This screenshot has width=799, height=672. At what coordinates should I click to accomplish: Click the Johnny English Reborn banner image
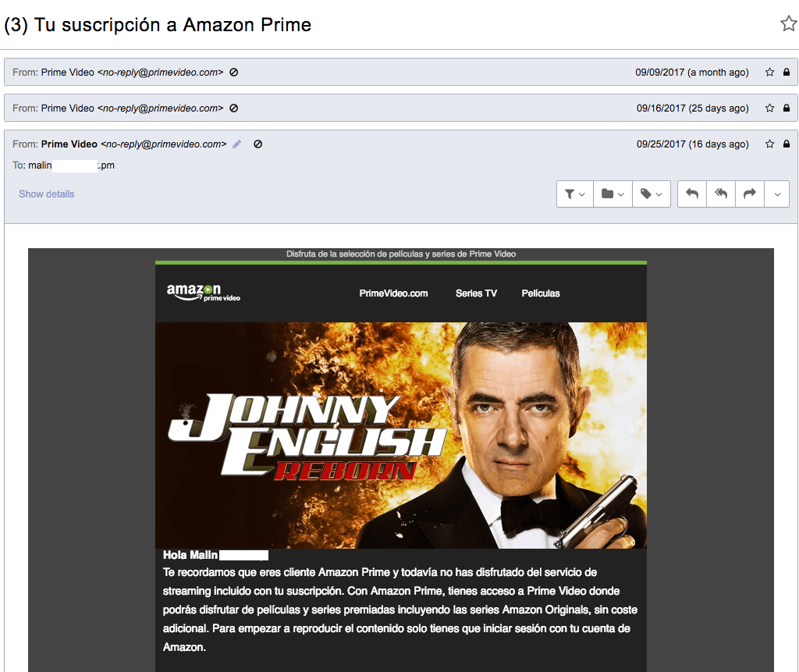coord(400,436)
